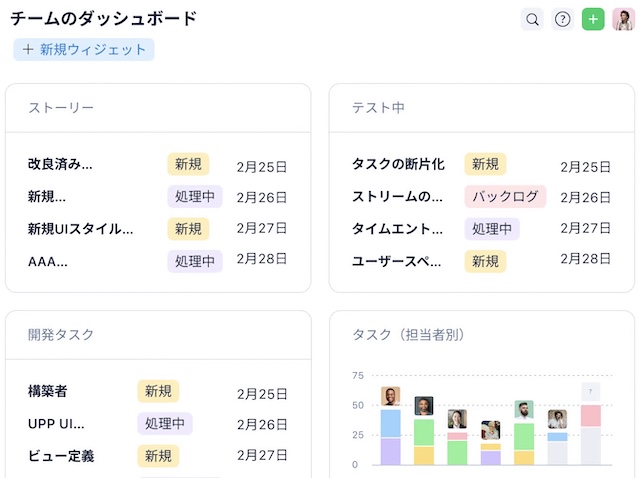Open test item ストリームの…

pos(397,196)
